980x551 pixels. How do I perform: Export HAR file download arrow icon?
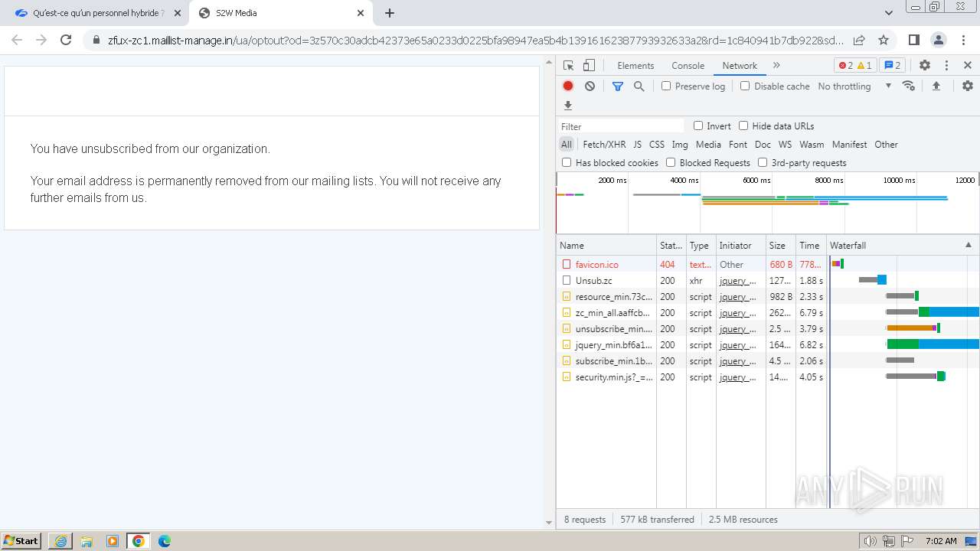click(568, 106)
